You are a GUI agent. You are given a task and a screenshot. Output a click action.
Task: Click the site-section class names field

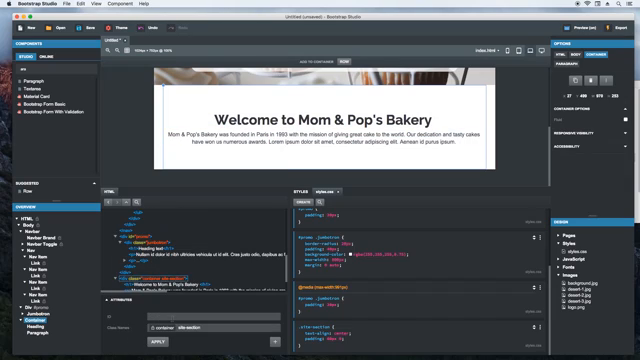click(x=213, y=327)
